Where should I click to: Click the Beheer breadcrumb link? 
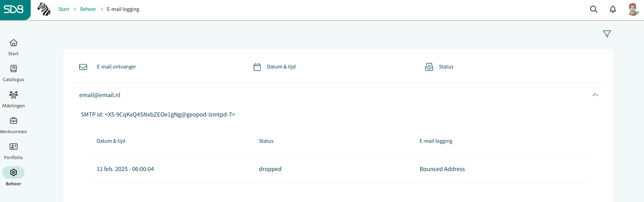click(x=88, y=9)
